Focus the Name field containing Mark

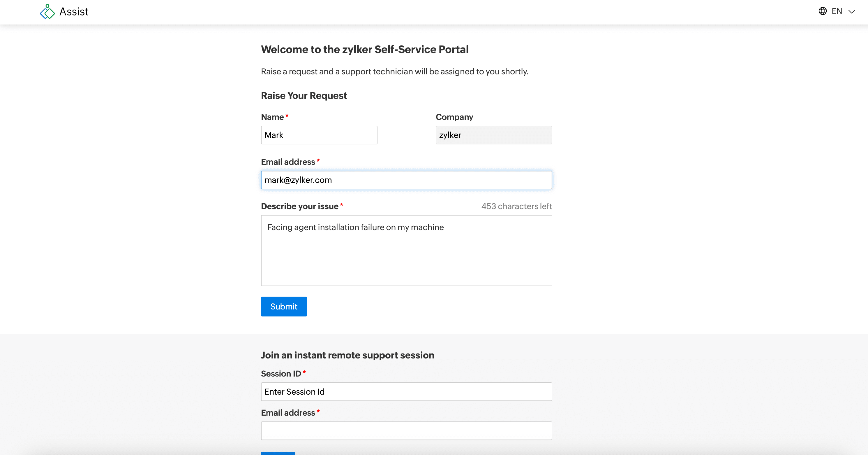pos(319,135)
